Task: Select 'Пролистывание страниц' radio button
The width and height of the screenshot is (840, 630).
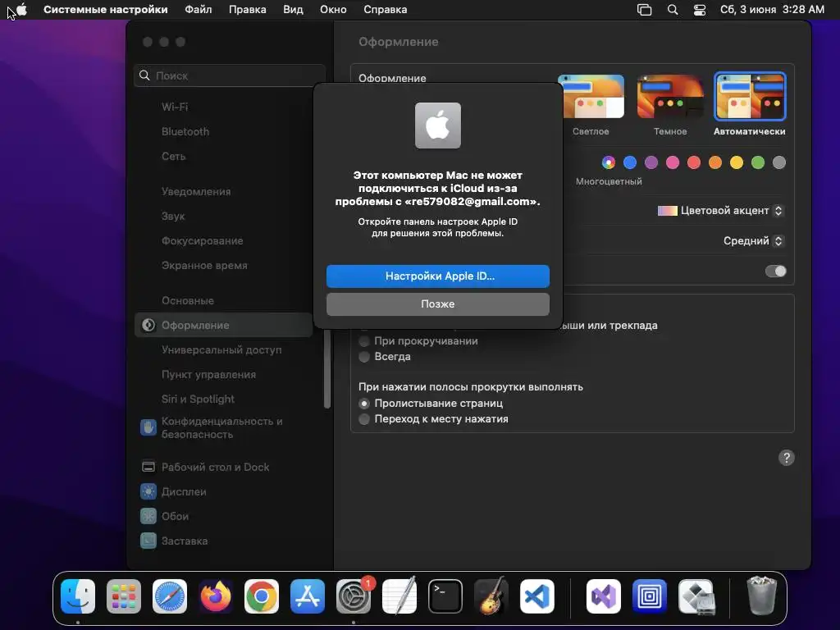Action: tap(364, 404)
